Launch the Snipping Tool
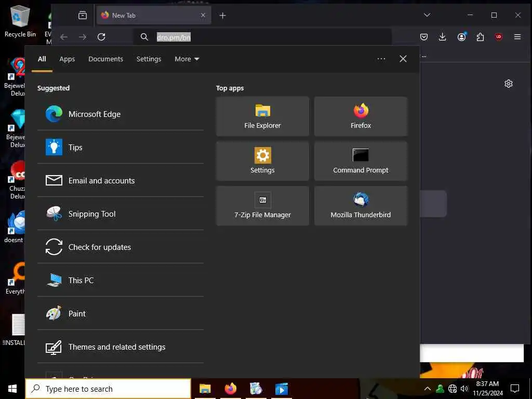 pyautogui.click(x=120, y=214)
